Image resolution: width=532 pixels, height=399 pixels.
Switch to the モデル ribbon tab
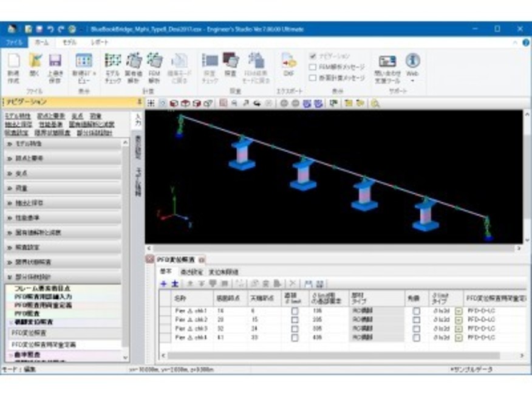point(69,43)
